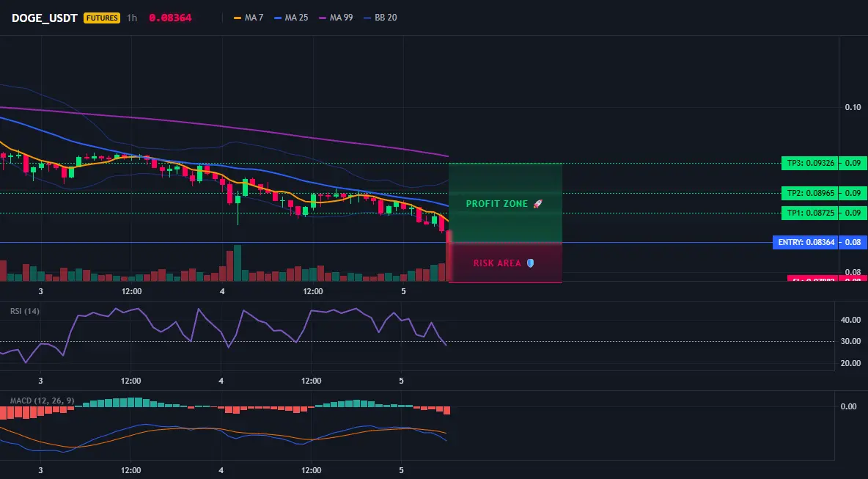Click the yellow FUTURES badge
Screen dimensions: 868x479
102,18
